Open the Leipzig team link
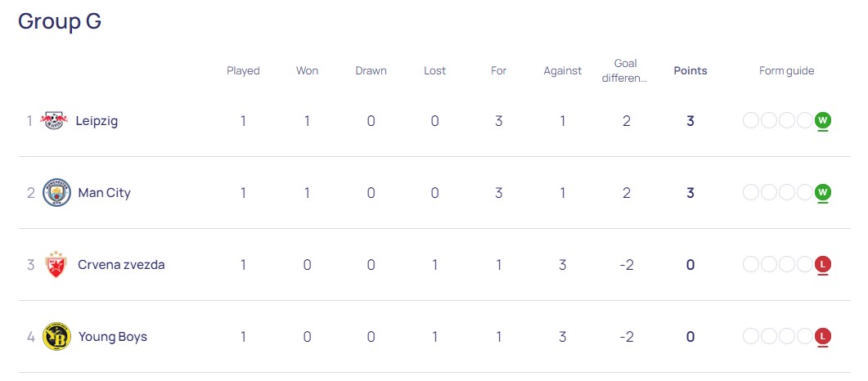Screen dimensions: 868x381 click(97, 121)
